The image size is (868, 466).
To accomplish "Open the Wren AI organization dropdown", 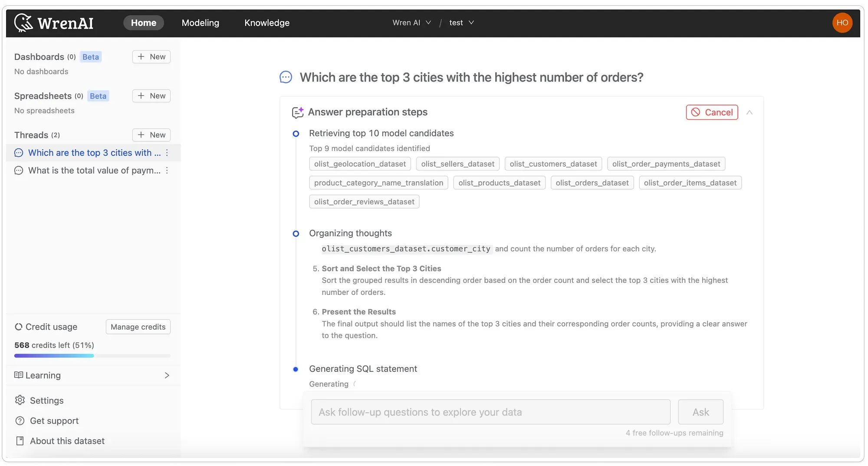I will 411,23.
